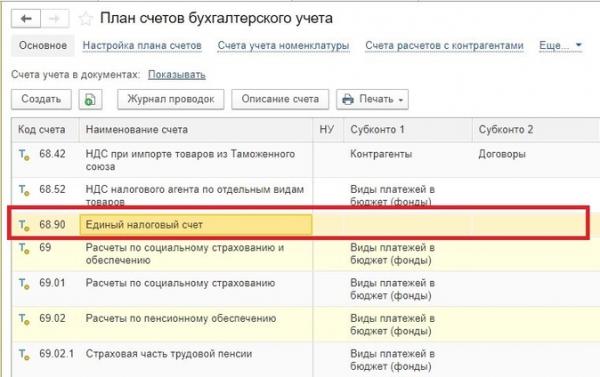Click the account type icon for 68.90
The width and height of the screenshot is (600, 377).
(24, 225)
